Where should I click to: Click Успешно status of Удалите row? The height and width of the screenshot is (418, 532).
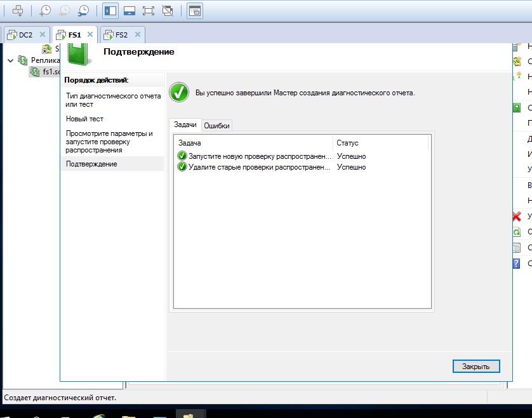point(351,167)
